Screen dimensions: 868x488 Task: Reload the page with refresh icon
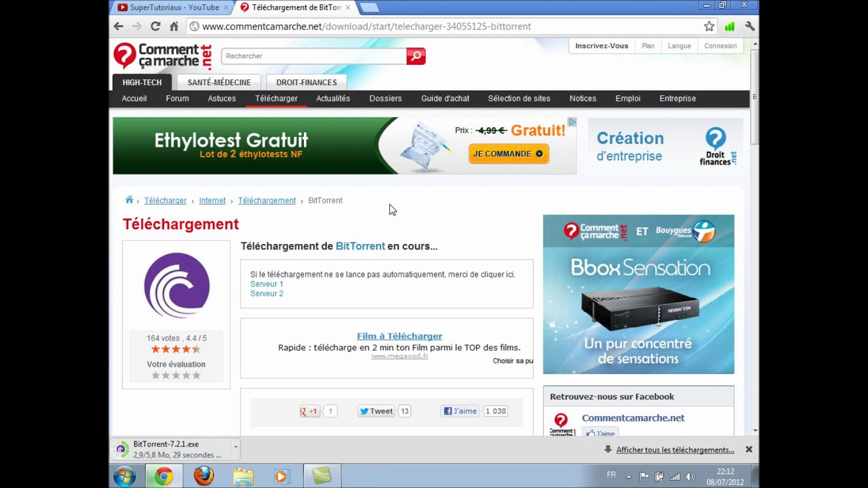(155, 26)
